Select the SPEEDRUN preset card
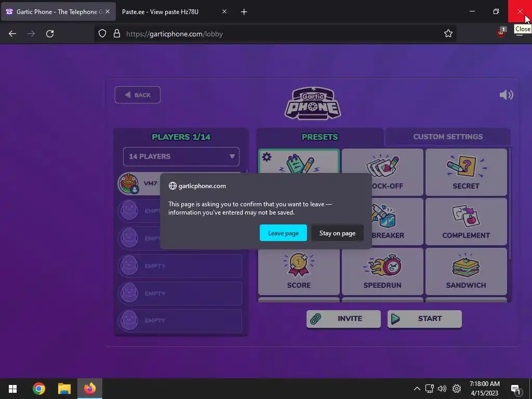The width and height of the screenshot is (532, 399). click(x=382, y=271)
